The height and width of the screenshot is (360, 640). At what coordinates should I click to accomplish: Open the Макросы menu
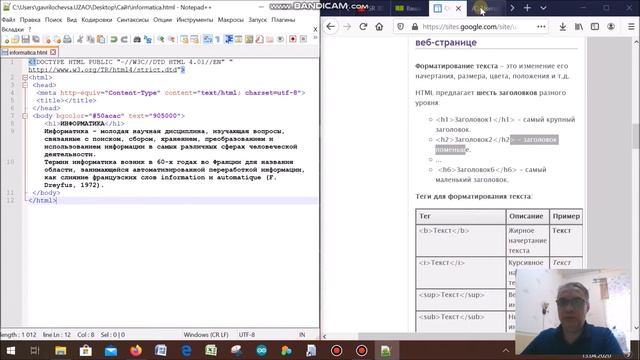click(231, 20)
